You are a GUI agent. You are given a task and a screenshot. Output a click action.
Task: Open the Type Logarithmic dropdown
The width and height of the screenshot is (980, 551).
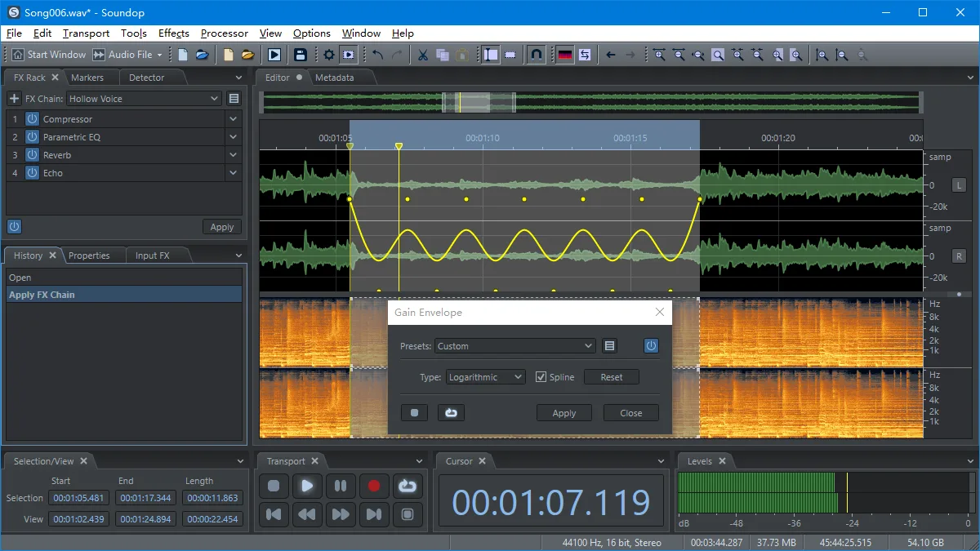coord(485,377)
